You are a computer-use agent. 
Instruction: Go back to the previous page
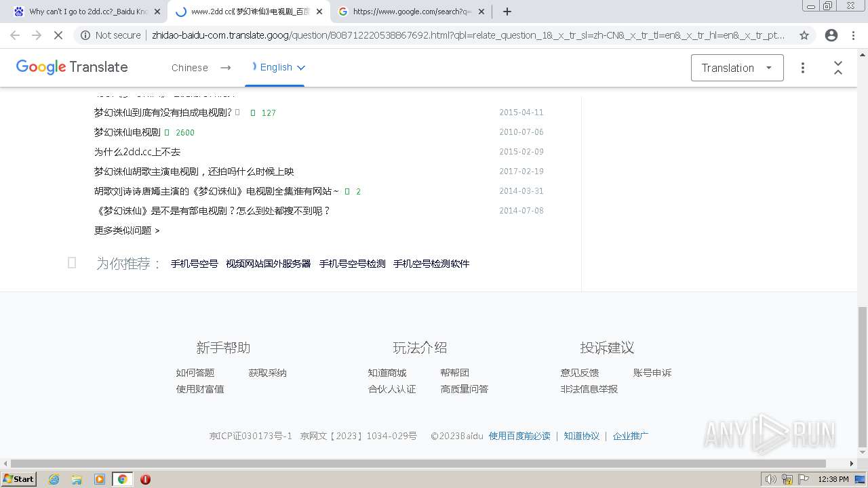click(15, 35)
